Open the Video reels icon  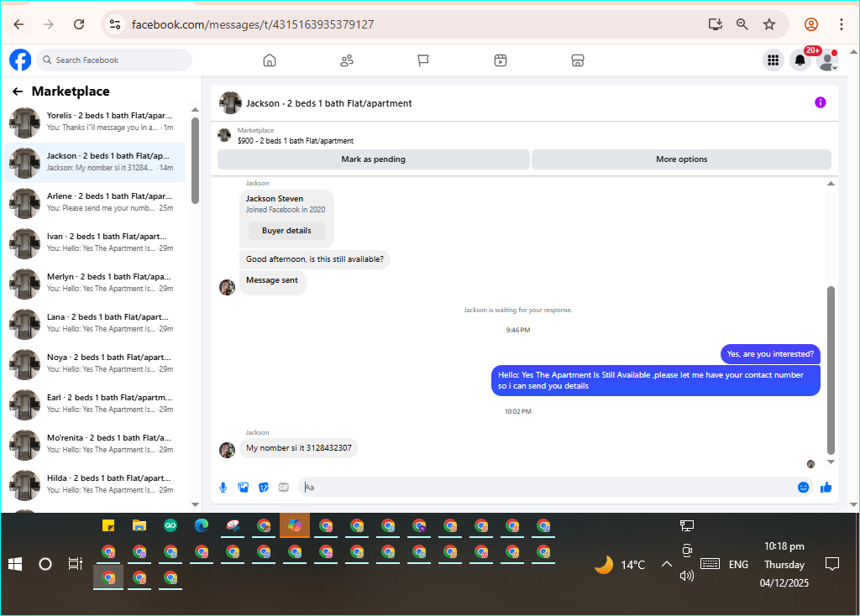click(x=501, y=60)
